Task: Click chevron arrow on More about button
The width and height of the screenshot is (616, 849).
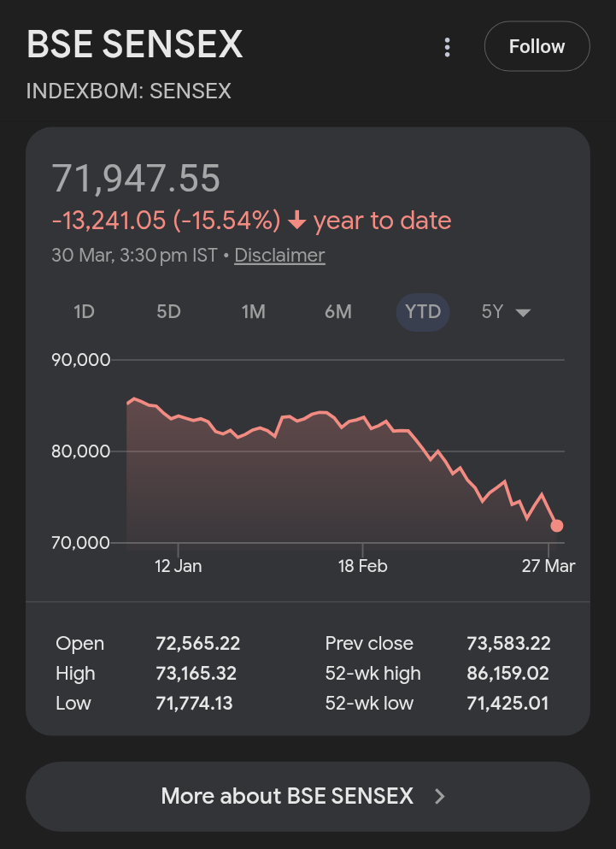Action: 440,797
